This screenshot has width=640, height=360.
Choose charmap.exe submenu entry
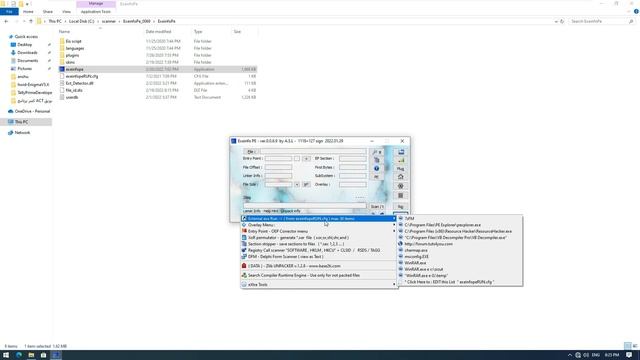(x=460, y=250)
